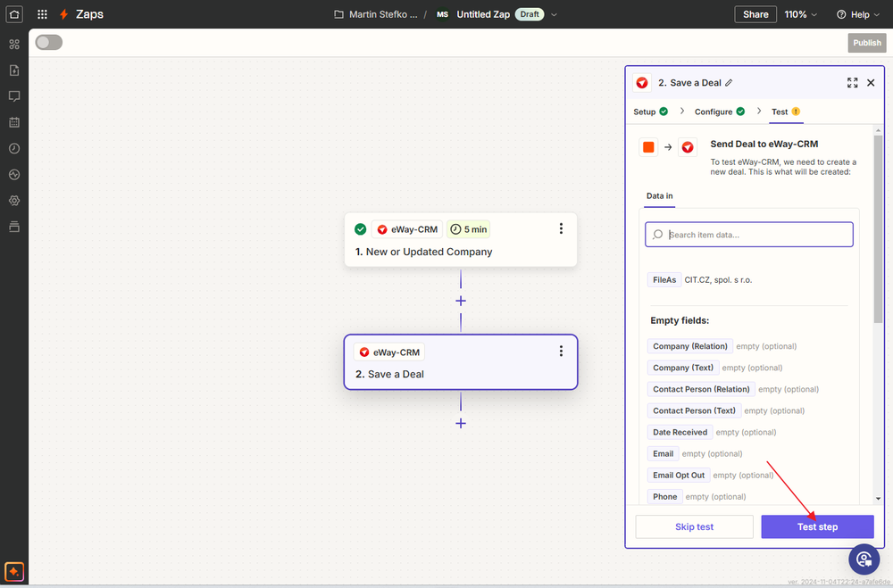Screen dimensions: 893x588
Task: Open options menu for Save a Deal step
Action: (561, 352)
